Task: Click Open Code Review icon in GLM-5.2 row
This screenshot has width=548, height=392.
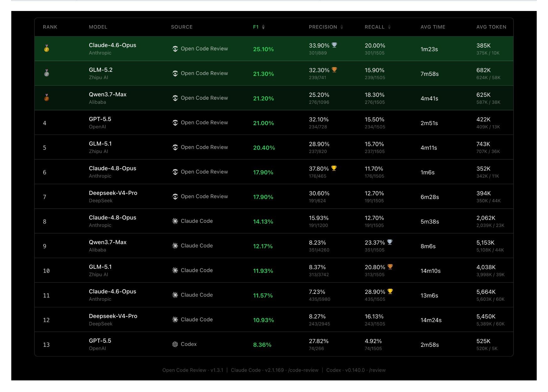Action: [x=175, y=73]
